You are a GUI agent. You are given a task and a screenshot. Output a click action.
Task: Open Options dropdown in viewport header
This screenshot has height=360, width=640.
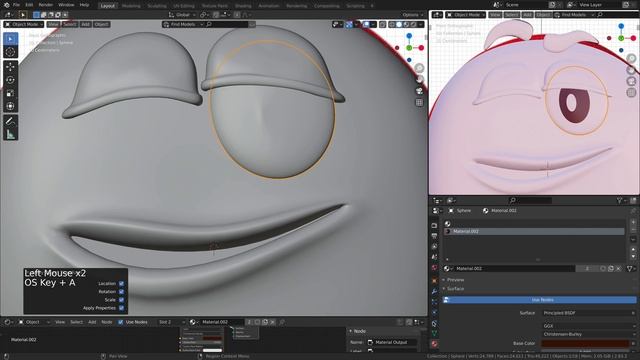pyautogui.click(x=413, y=15)
